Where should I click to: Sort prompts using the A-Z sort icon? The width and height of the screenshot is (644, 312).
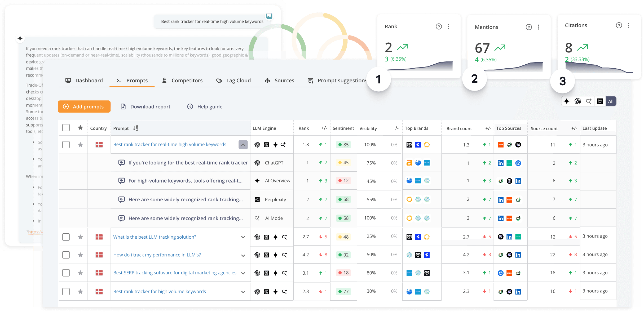(136, 128)
